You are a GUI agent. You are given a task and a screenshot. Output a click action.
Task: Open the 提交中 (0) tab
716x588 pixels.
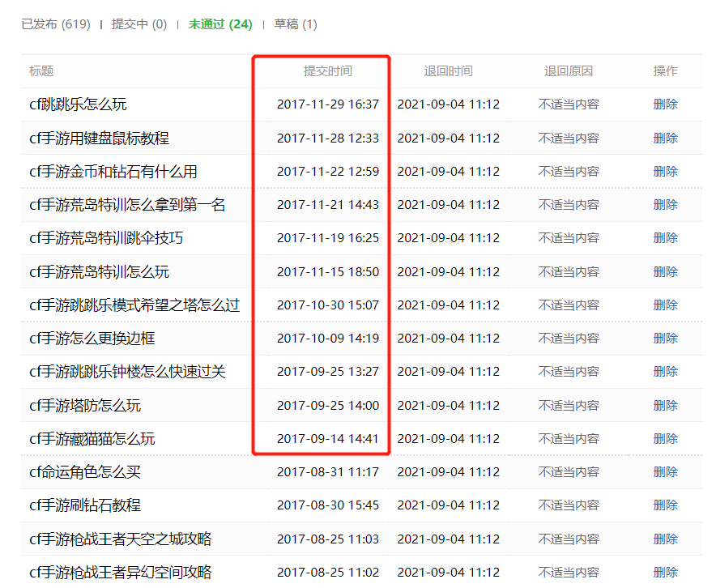click(139, 24)
